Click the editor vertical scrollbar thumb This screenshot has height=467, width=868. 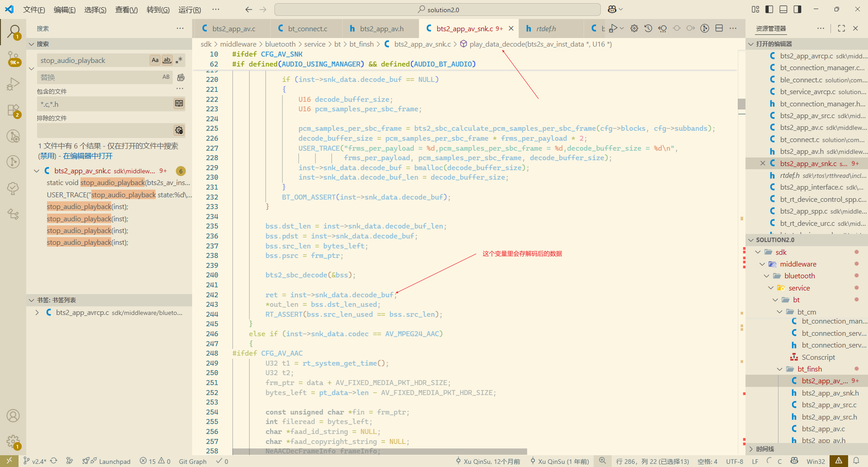[741, 104]
